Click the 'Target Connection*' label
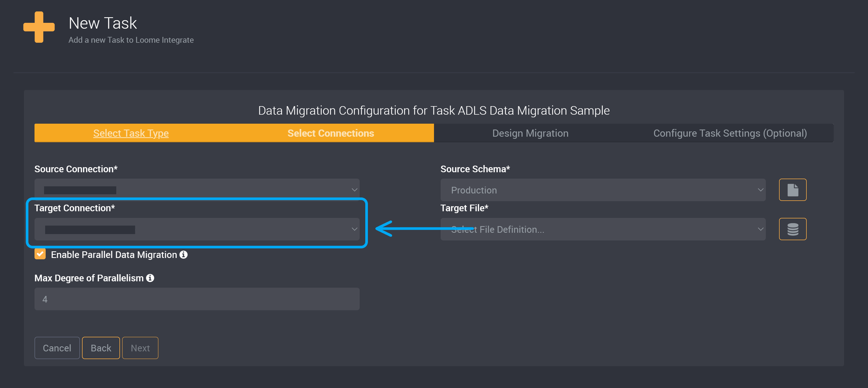 (75, 208)
